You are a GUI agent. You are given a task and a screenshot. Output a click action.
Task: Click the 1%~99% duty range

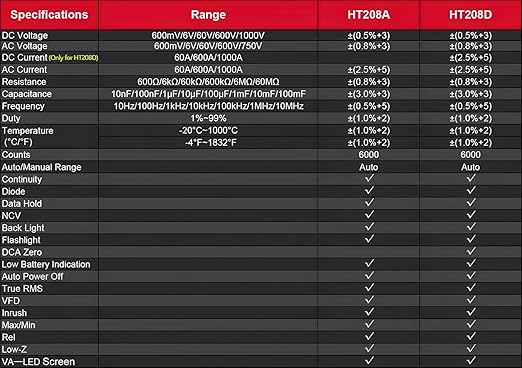click(x=208, y=118)
